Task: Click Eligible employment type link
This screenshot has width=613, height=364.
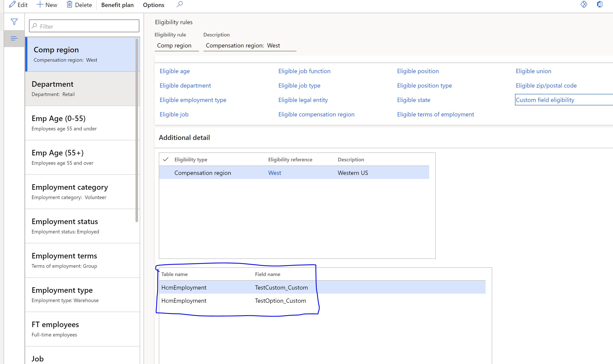Action: pos(192,100)
